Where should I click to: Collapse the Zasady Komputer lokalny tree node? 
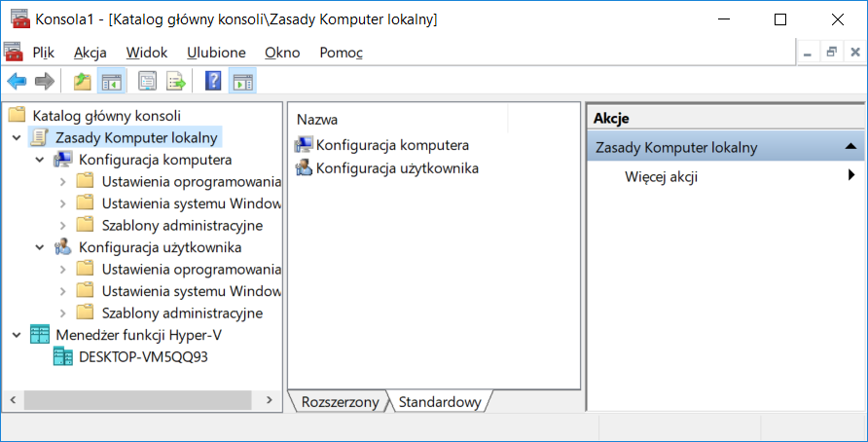pos(17,138)
